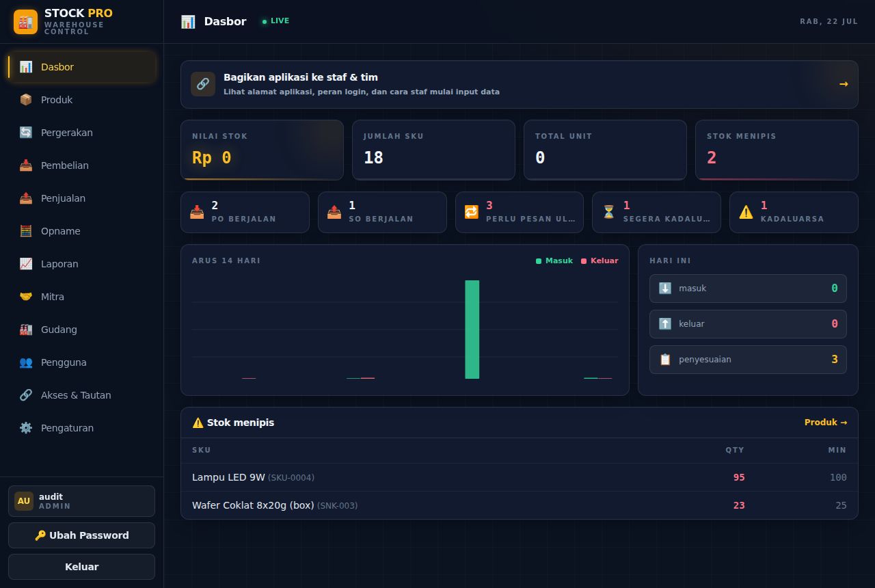Click the Dasbor chart icon in sidebar
875x588 pixels.
(x=26, y=67)
